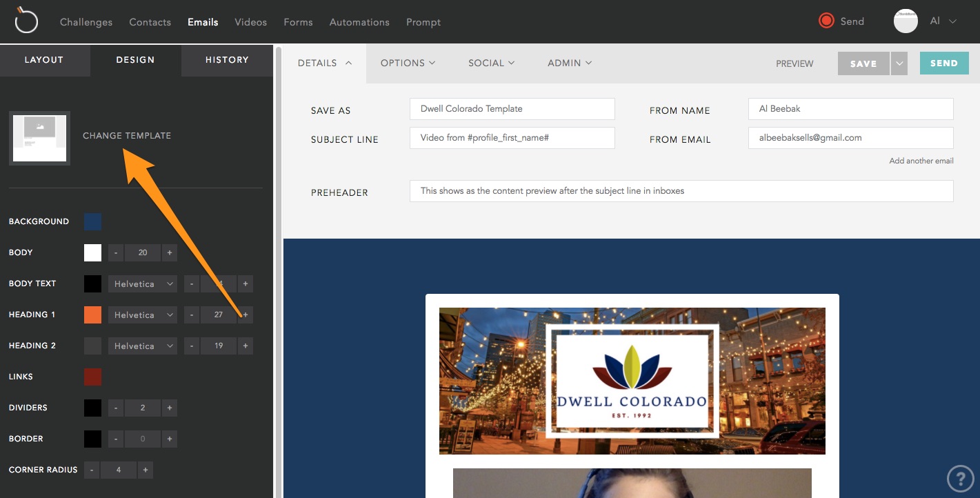980x498 pixels.
Task: Click the SAVE AS name field
Action: (512, 109)
